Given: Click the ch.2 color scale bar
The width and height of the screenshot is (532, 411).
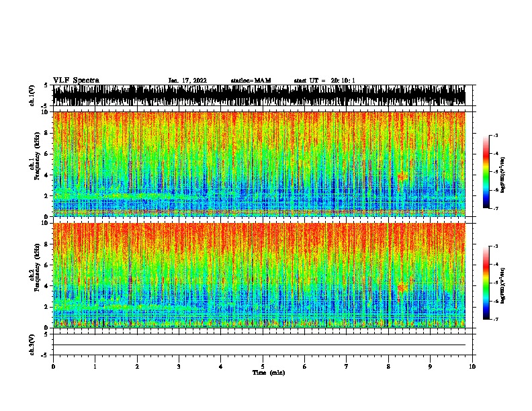Looking at the screenshot, I should coord(486,283).
